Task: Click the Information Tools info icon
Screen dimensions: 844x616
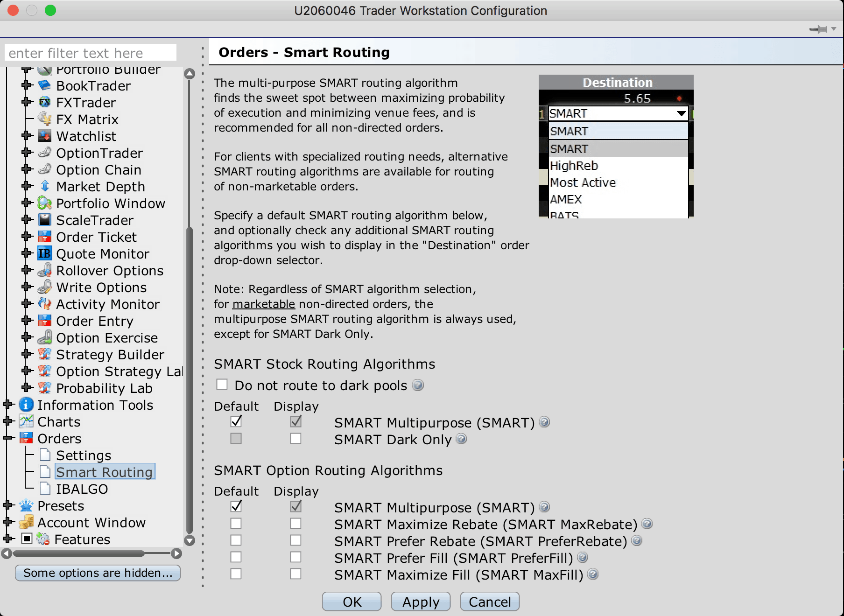Action: [26, 405]
